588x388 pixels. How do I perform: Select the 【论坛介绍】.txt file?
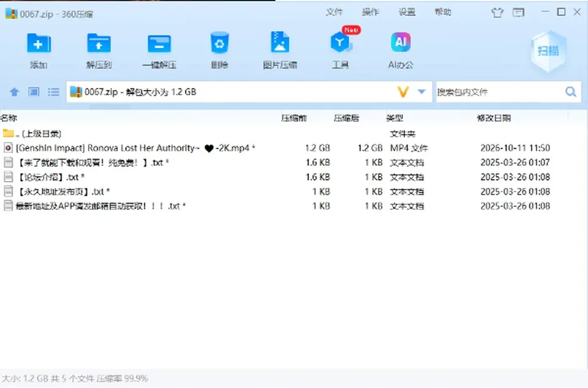pyautogui.click(x=294, y=177)
